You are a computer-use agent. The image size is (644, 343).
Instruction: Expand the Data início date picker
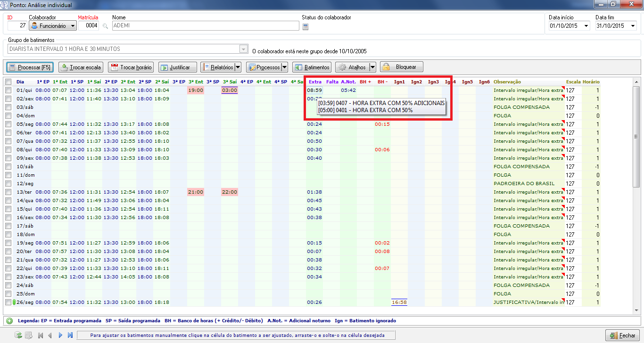[x=586, y=26]
